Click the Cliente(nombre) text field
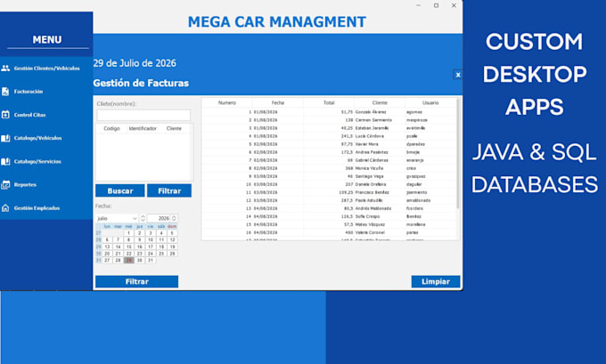Image resolution: width=606 pixels, height=364 pixels. click(x=143, y=115)
